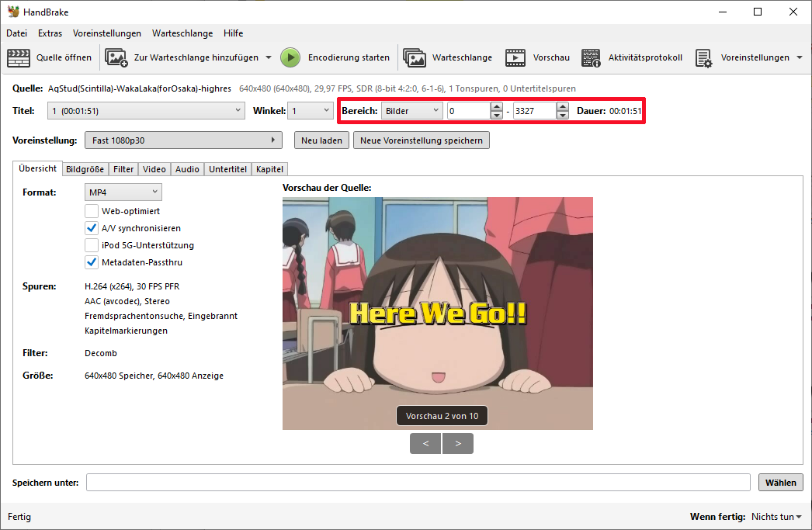Open the Winkel dropdown
This screenshot has height=530, width=812.
(311, 111)
